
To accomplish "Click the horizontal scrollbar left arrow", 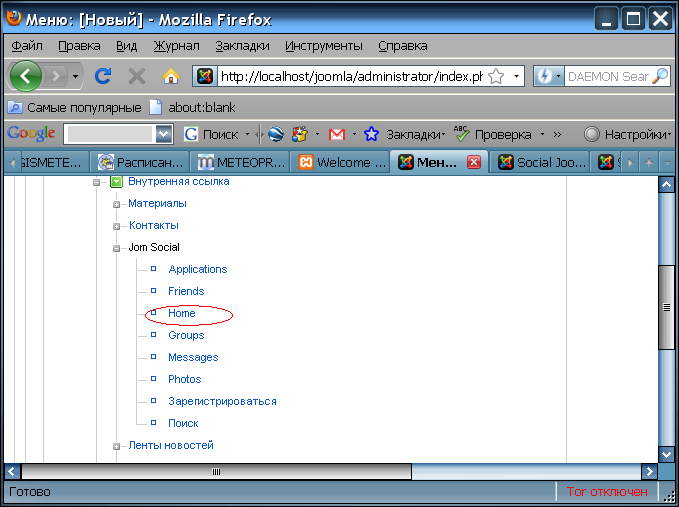I will click(x=12, y=471).
